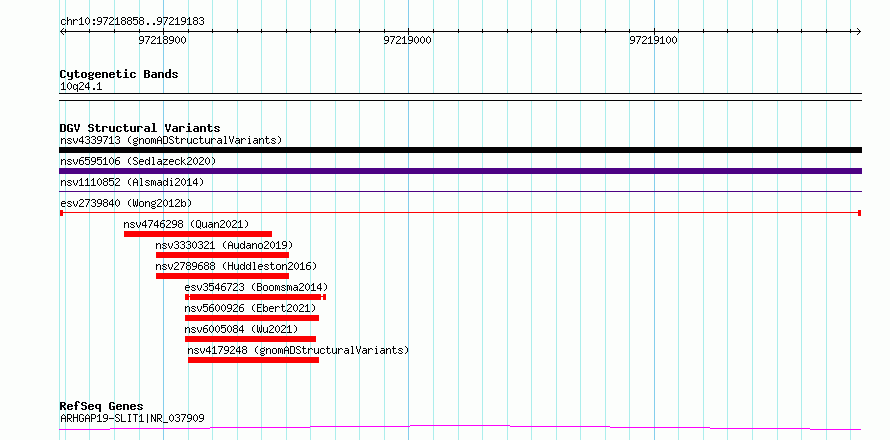This screenshot has width=890, height=440.
Task: Click the thick purple nsv6595106 bar
Action: (x=460, y=171)
